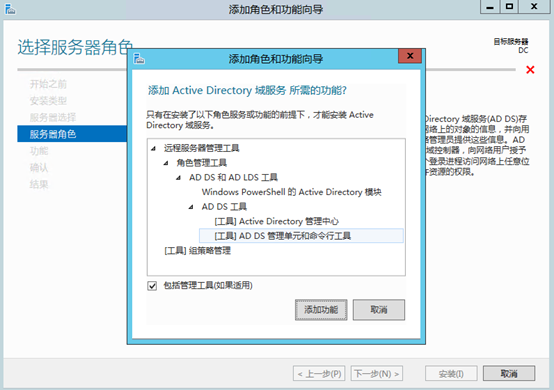
Task: Click 取消 in the popup dialog
Action: (x=379, y=310)
